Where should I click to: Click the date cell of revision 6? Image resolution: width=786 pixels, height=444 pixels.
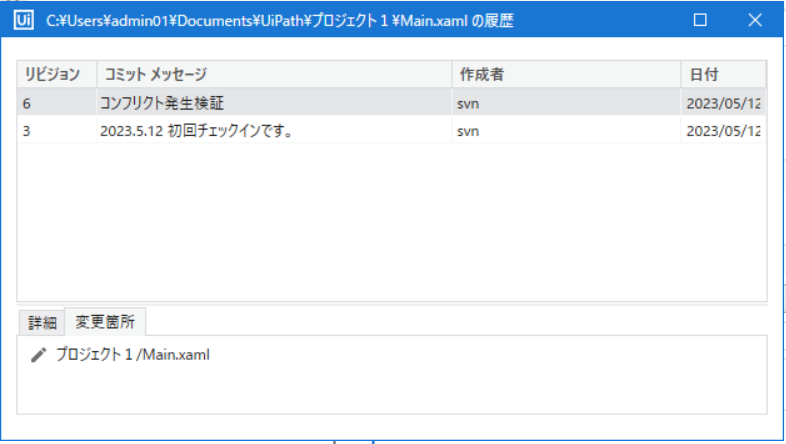[x=723, y=103]
